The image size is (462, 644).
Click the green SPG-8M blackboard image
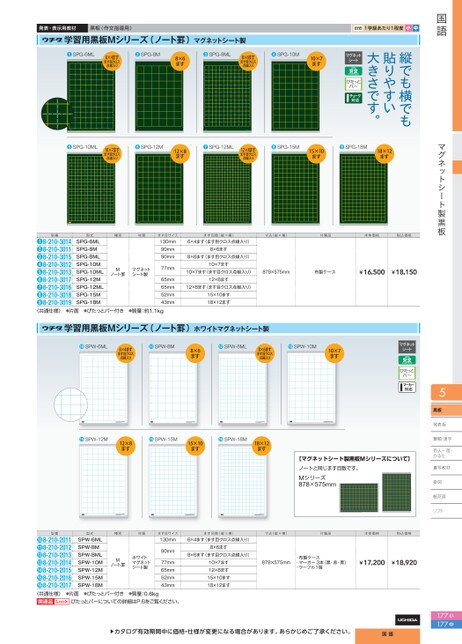[159, 97]
